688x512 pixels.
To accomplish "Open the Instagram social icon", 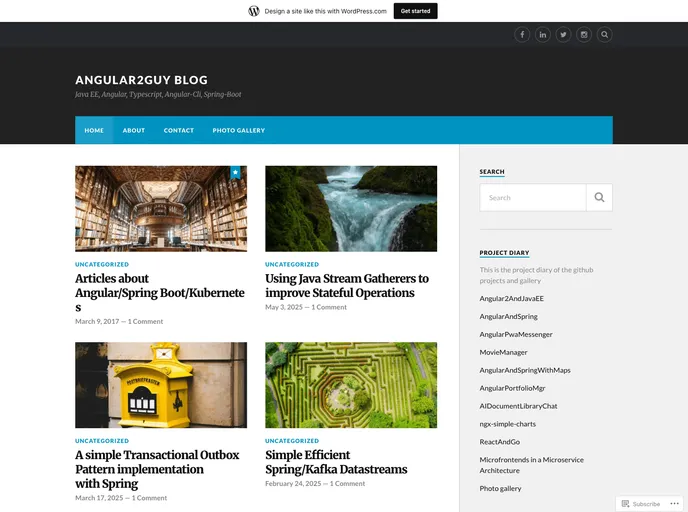I will point(584,35).
